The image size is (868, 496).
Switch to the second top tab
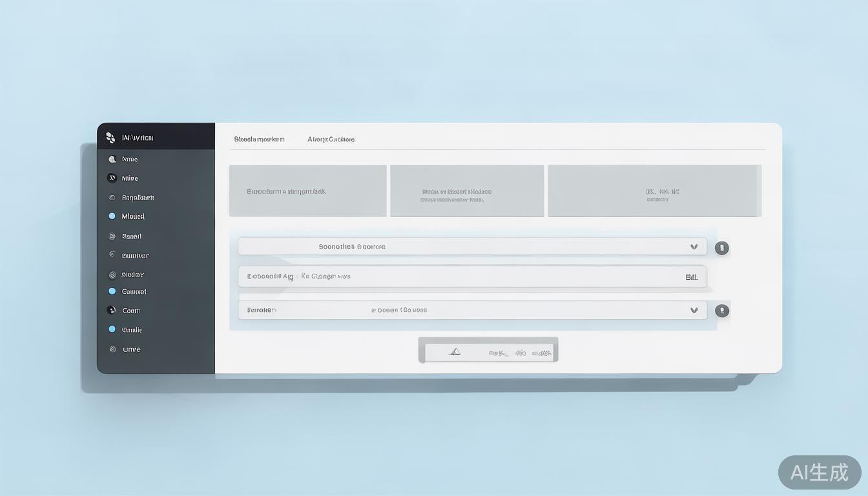[x=331, y=139]
